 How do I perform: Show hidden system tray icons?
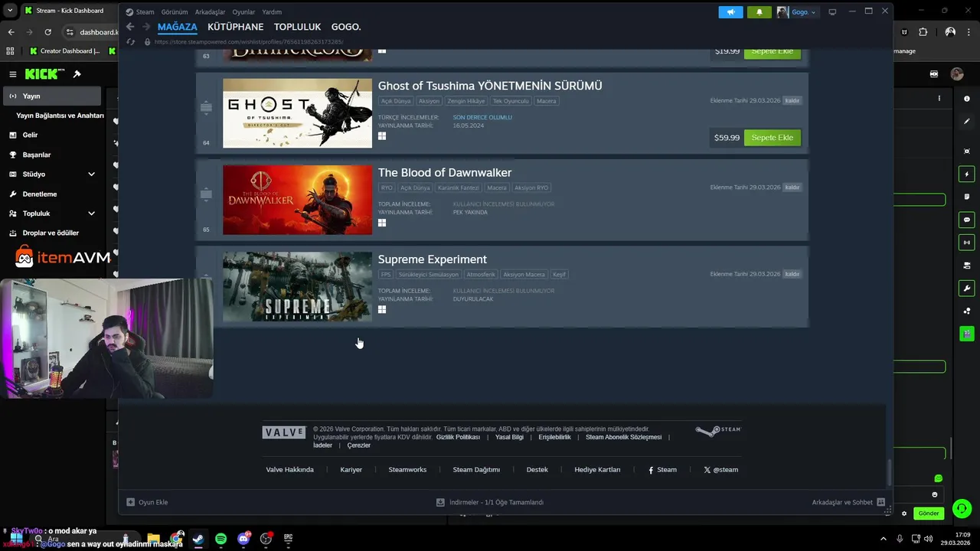883,539
